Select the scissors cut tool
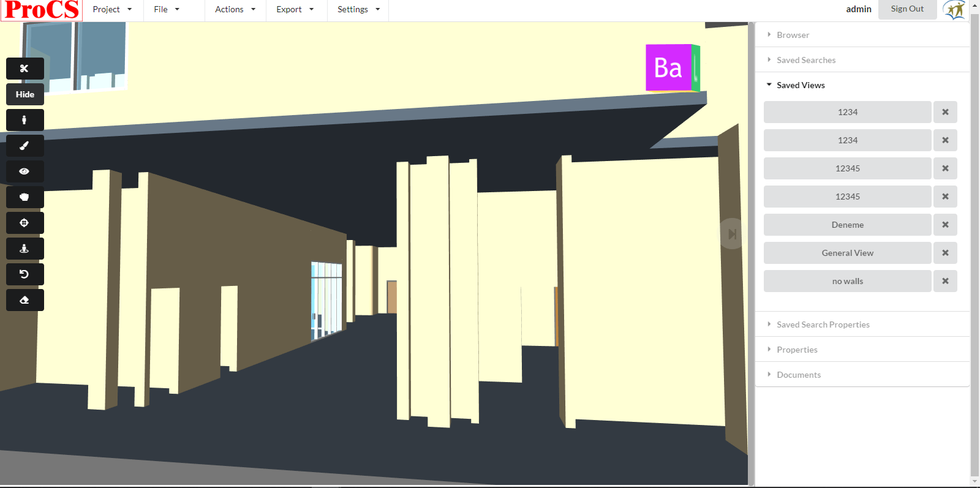The image size is (980, 488). pyautogui.click(x=24, y=69)
